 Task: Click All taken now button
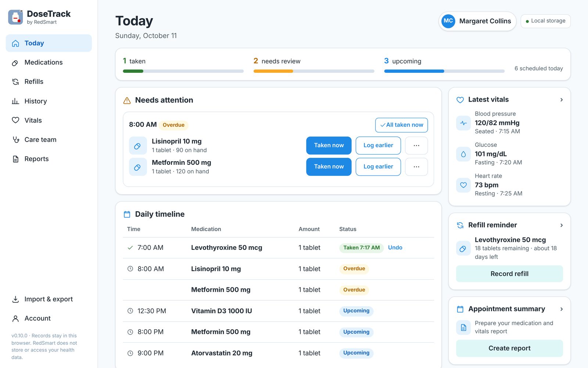coord(401,125)
